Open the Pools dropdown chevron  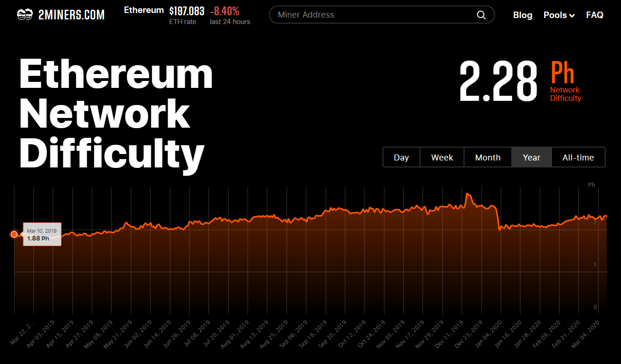click(x=573, y=15)
